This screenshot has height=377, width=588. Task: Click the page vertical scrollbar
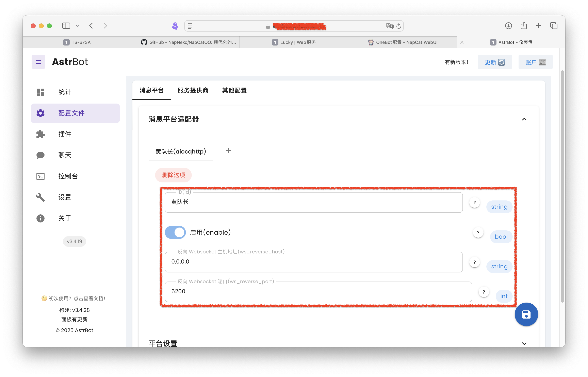pos(562,186)
